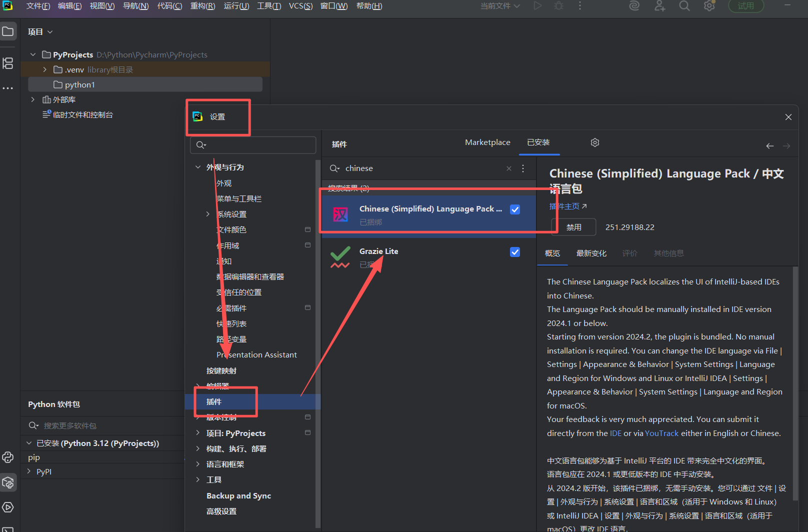
Task: Open the 最新变化 tab in plugin details
Action: pyautogui.click(x=591, y=253)
